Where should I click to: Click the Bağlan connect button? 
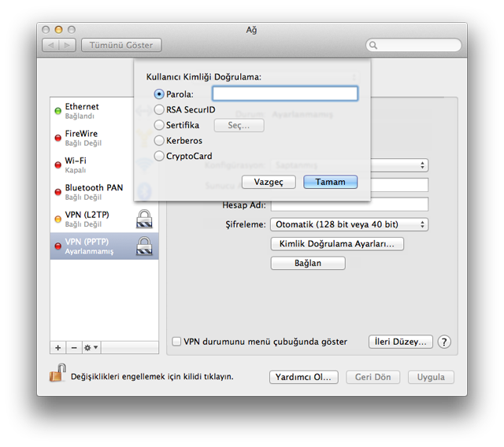pos(308,263)
